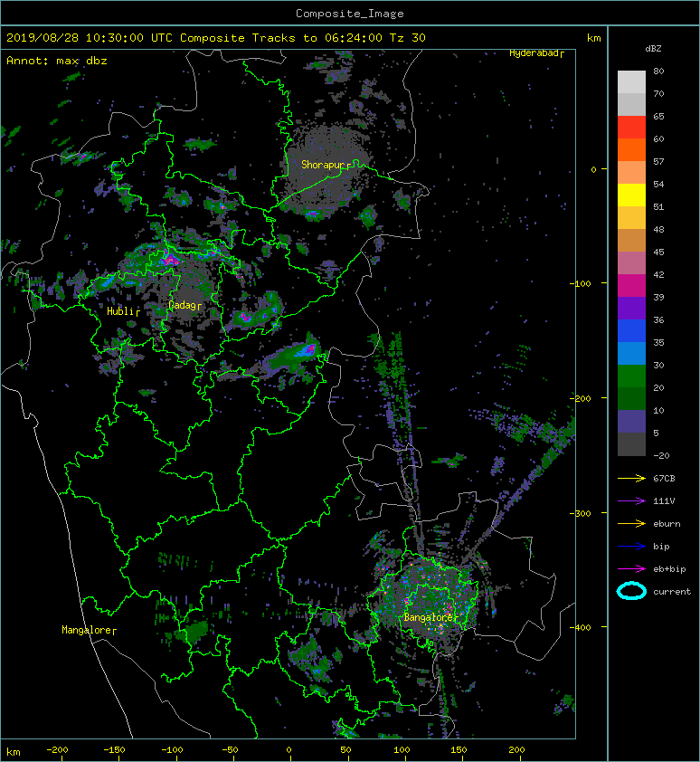Click the 48 value in dBZ legend

tap(658, 229)
